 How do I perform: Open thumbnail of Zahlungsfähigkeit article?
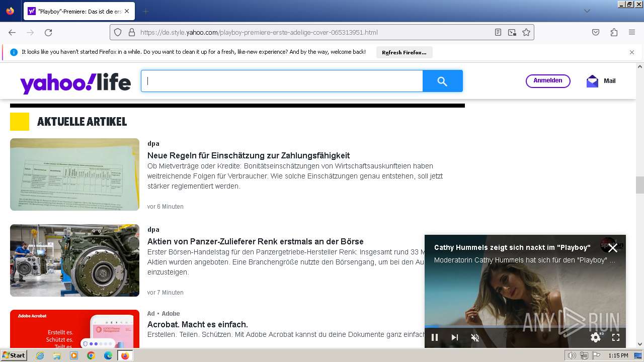tap(74, 174)
